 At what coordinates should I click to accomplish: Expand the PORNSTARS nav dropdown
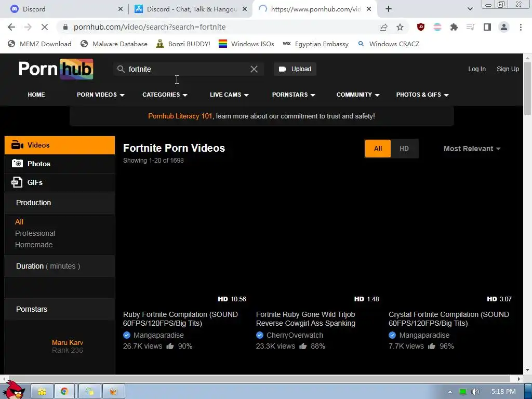[x=294, y=95]
